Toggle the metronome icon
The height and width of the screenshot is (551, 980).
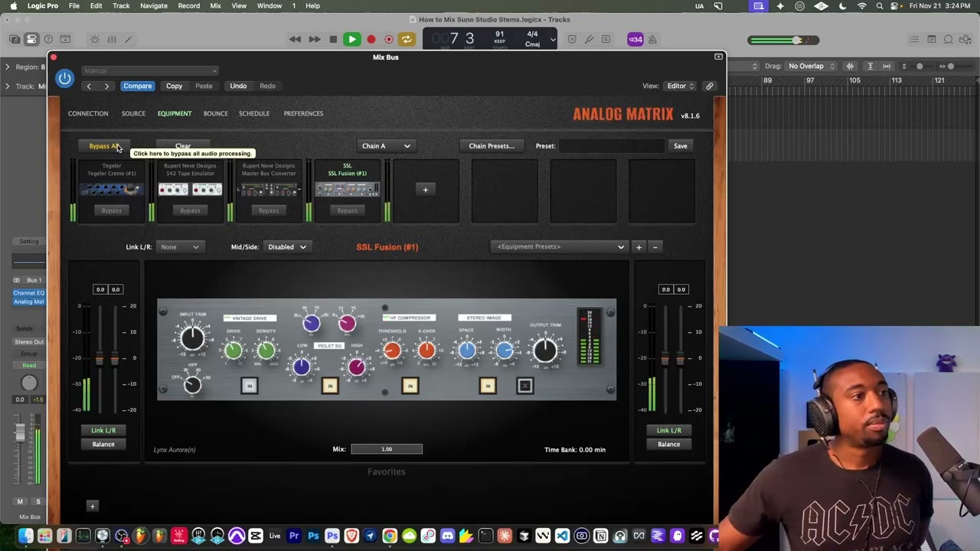pyautogui.click(x=653, y=39)
